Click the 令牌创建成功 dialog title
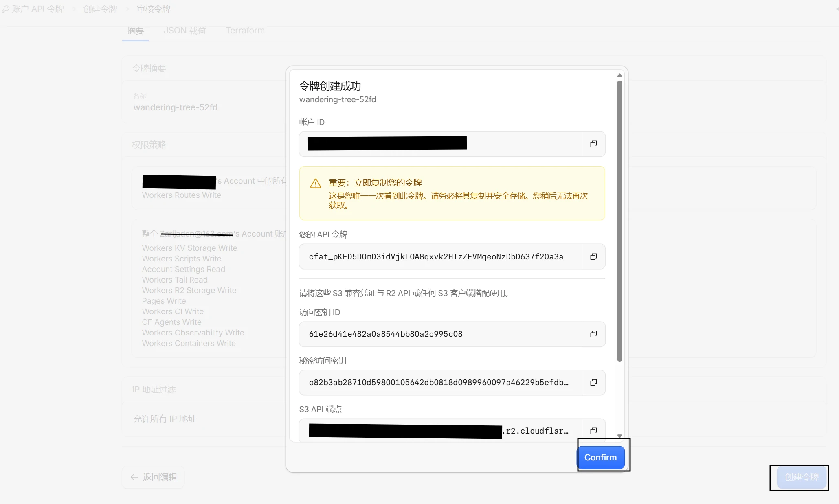 pyautogui.click(x=330, y=86)
